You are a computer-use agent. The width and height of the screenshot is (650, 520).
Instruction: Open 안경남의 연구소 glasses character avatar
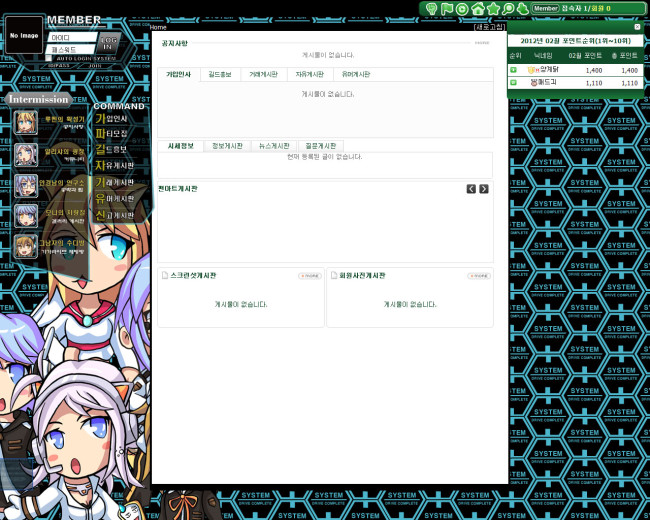tap(26, 185)
